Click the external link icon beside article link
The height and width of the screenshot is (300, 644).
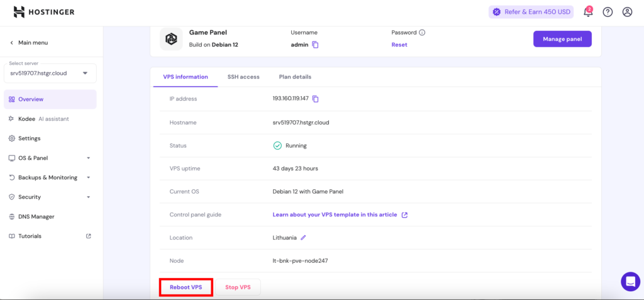404,215
